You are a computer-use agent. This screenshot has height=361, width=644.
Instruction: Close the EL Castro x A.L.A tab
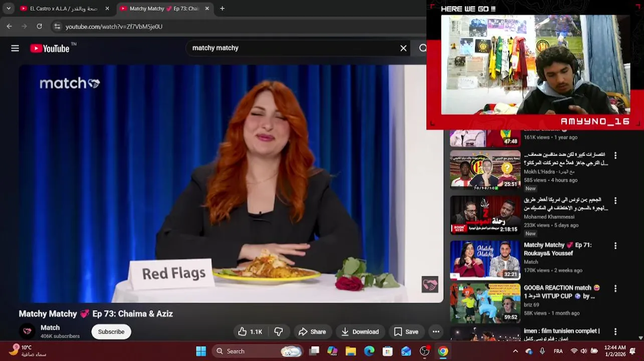(x=107, y=9)
